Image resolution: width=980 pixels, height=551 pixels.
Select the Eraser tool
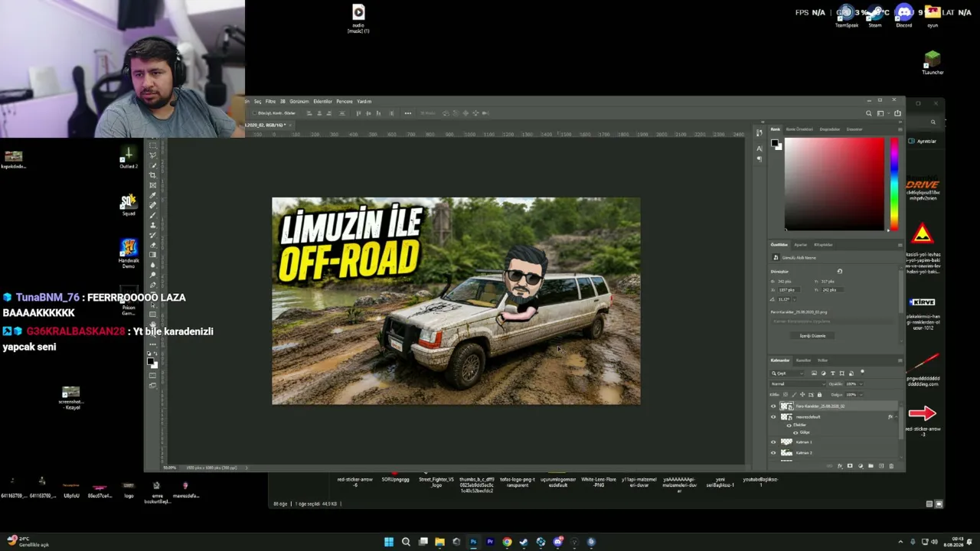(x=153, y=245)
